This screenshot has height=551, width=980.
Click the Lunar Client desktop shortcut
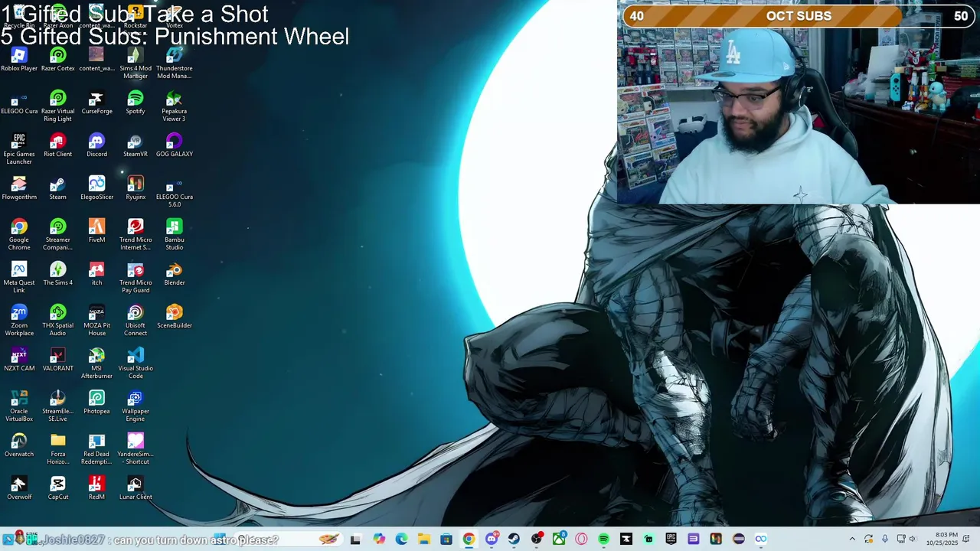click(x=136, y=488)
